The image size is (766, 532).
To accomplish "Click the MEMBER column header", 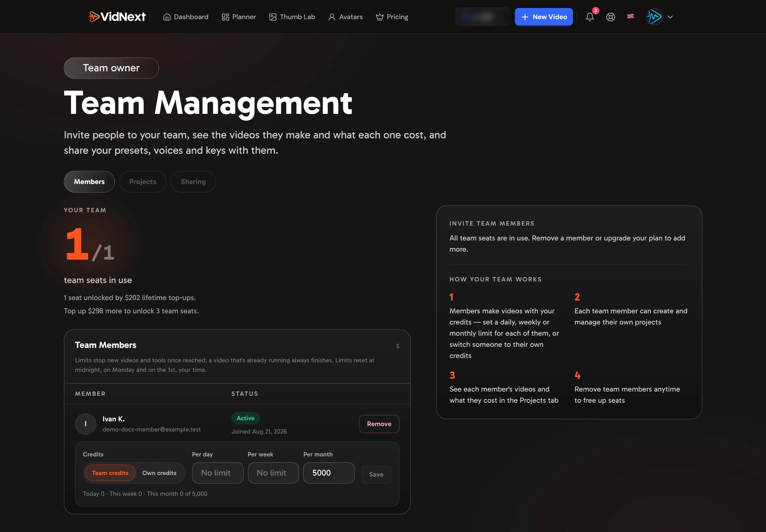I will coord(90,394).
